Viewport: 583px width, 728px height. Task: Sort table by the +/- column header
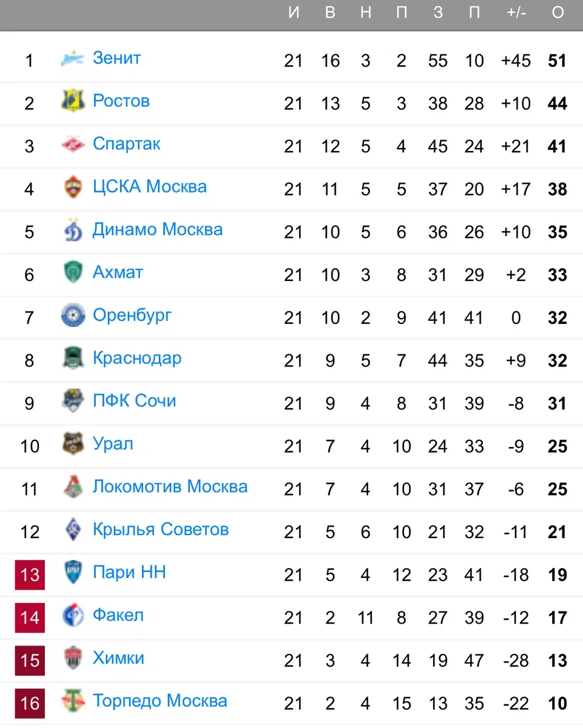(x=516, y=13)
